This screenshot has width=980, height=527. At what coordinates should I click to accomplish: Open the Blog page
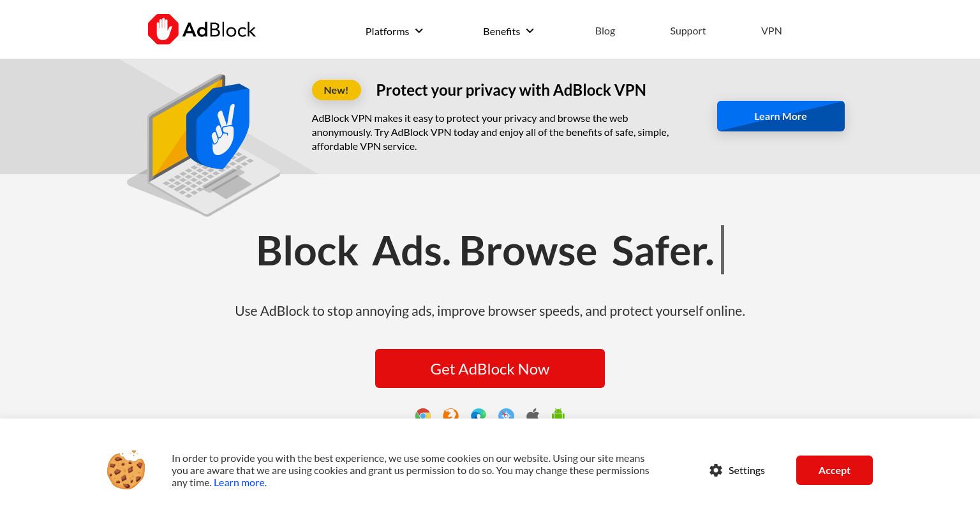point(605,31)
